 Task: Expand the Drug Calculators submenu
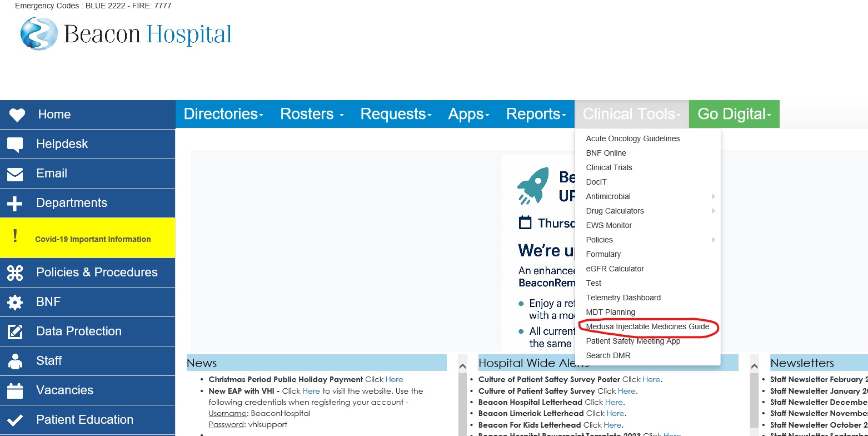(x=648, y=211)
